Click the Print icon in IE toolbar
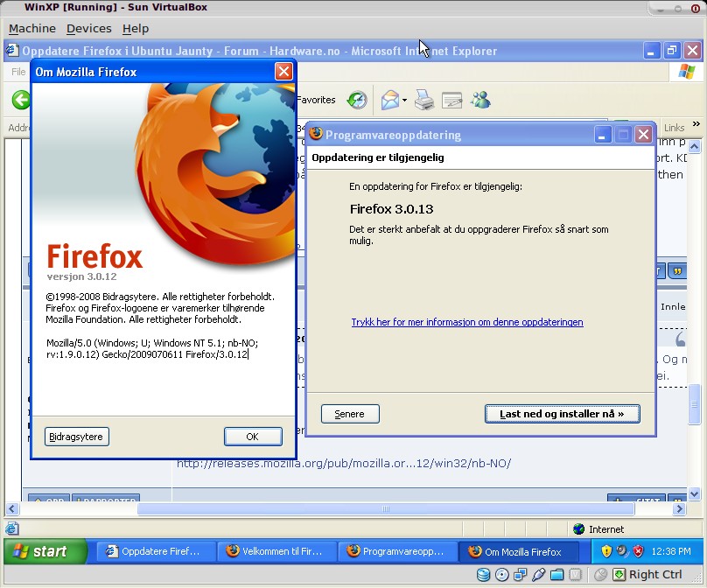 (423, 100)
